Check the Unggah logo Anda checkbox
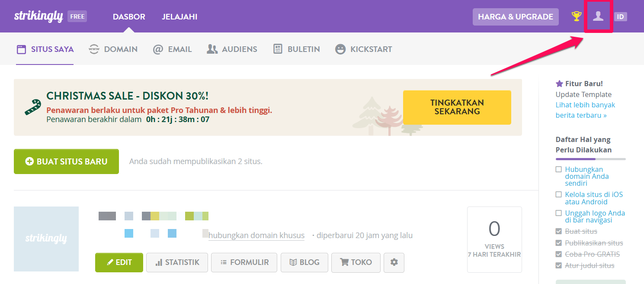The width and height of the screenshot is (644, 284). [559, 213]
